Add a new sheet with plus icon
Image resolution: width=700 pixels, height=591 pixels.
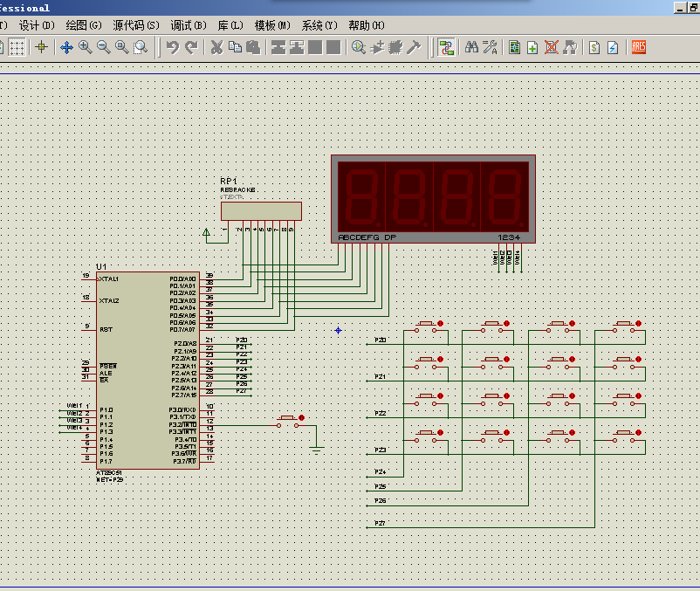tap(532, 47)
